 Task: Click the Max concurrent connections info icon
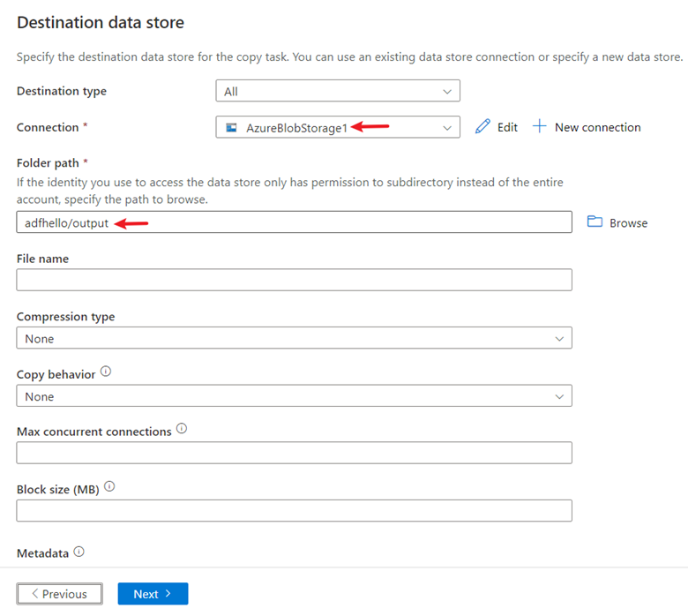coord(182,430)
